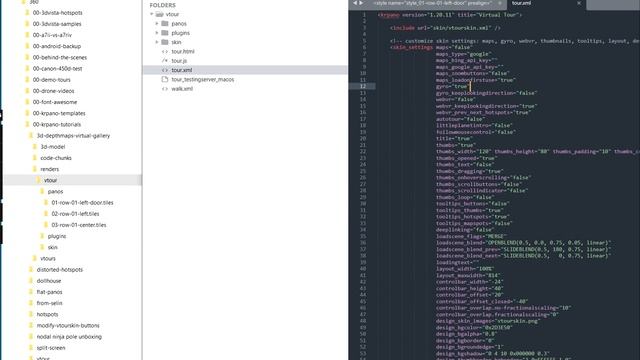The height and width of the screenshot is (360, 640).
Task: Click the plugins folder icon in Sublime sidebar
Action: coord(165,33)
